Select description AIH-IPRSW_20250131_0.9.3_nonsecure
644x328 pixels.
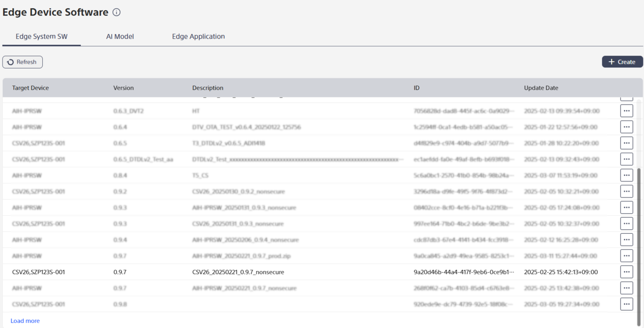(x=244, y=208)
